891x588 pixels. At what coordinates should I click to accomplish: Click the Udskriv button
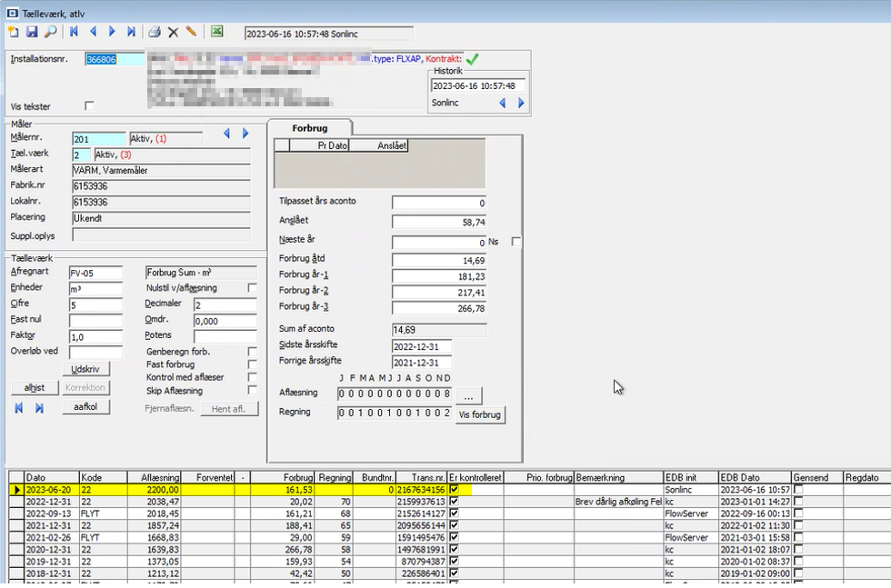tap(85, 369)
